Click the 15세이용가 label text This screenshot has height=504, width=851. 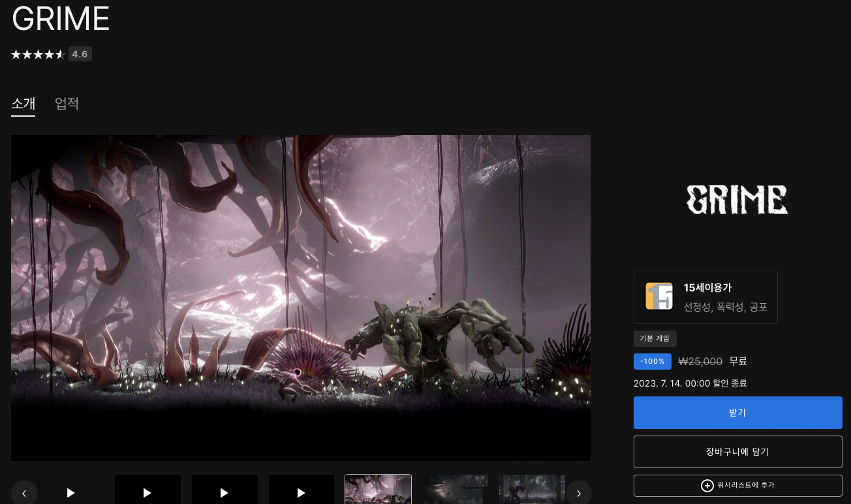coord(707,288)
